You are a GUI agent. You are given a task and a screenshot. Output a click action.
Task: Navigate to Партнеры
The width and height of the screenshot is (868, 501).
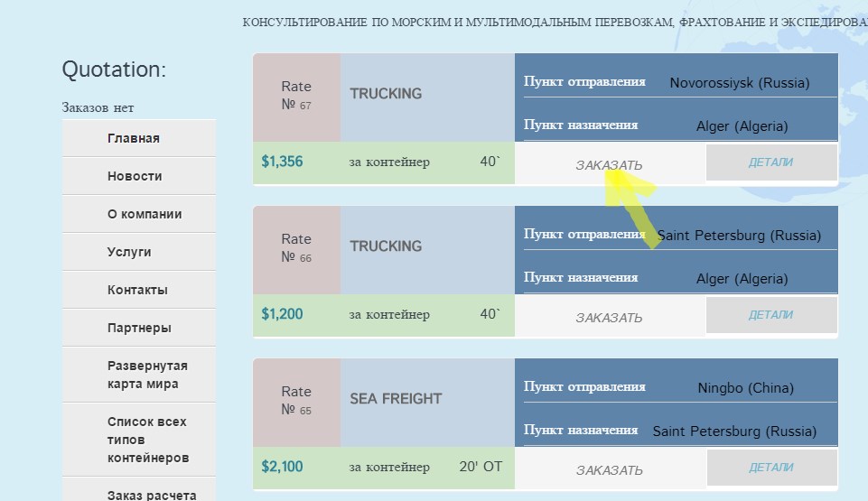point(139,328)
